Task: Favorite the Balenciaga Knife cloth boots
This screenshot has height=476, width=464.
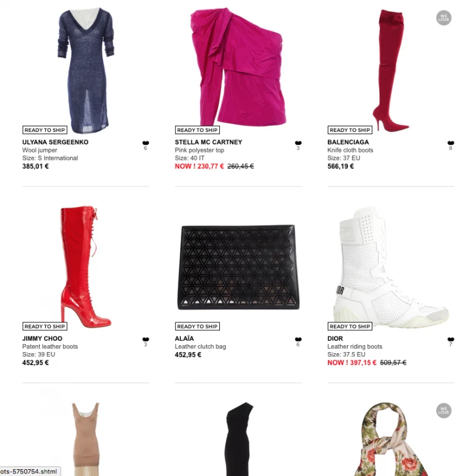Action: (451, 143)
